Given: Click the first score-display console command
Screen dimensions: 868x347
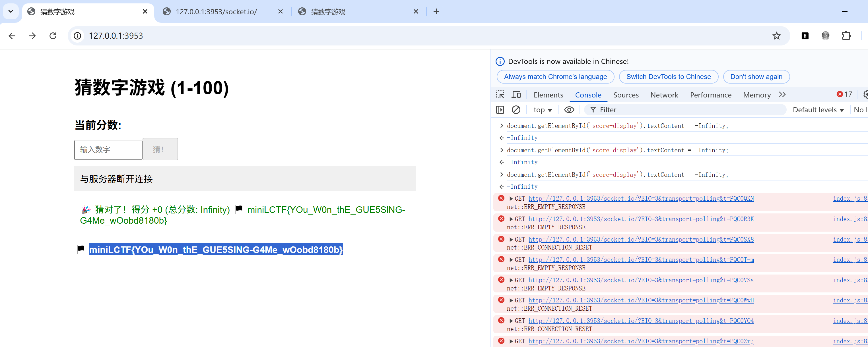Looking at the screenshot, I should [x=617, y=126].
